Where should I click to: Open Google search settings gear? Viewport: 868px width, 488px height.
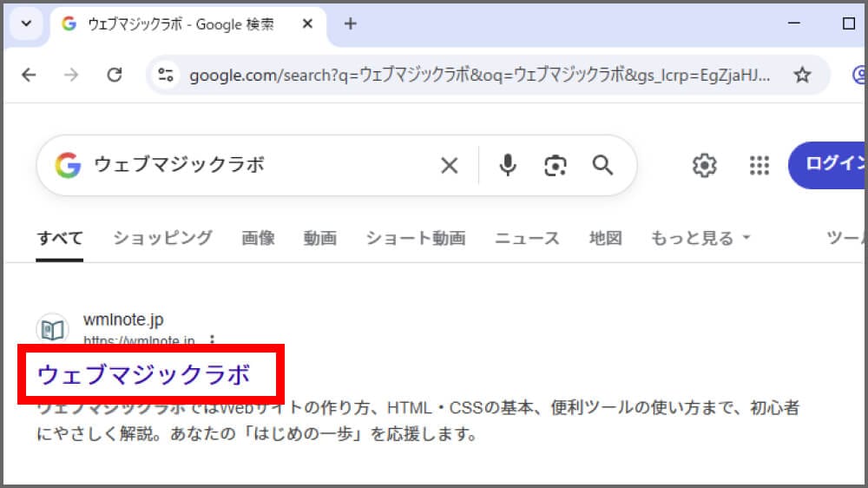pyautogui.click(x=704, y=165)
